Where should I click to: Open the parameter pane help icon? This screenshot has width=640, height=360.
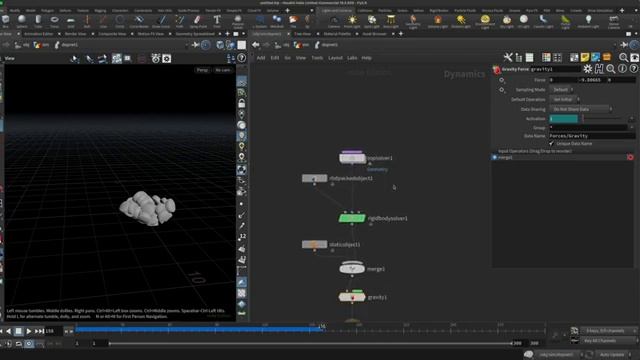[633, 69]
